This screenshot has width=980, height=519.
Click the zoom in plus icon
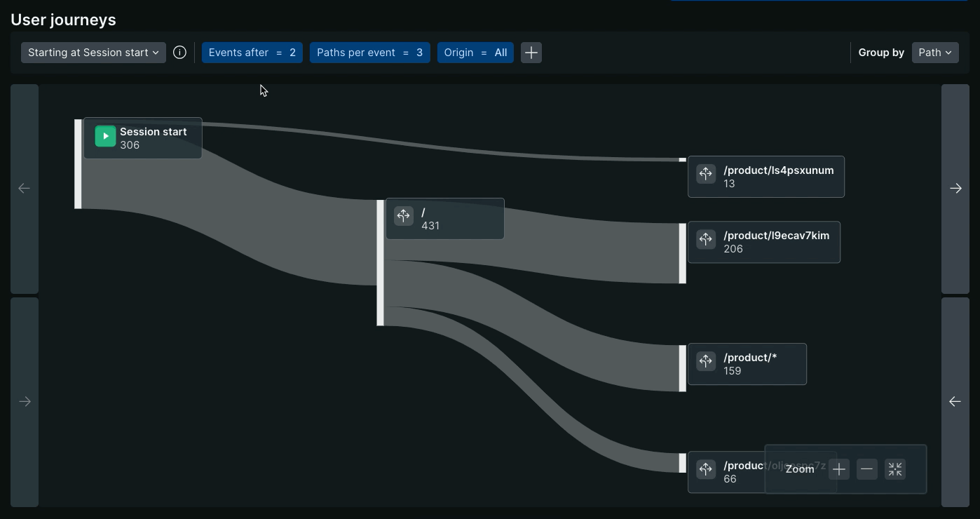pyautogui.click(x=838, y=469)
